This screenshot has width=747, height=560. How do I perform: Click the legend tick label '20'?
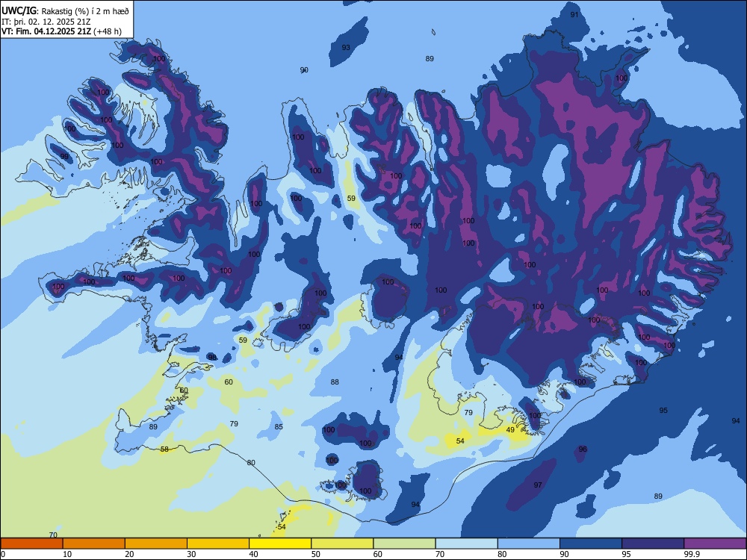129,554
